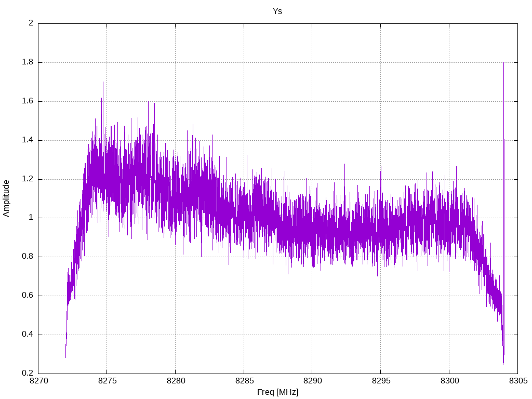Click the highest left peak reaching 1.7 amplitude
The image size is (532, 399).
103,83
